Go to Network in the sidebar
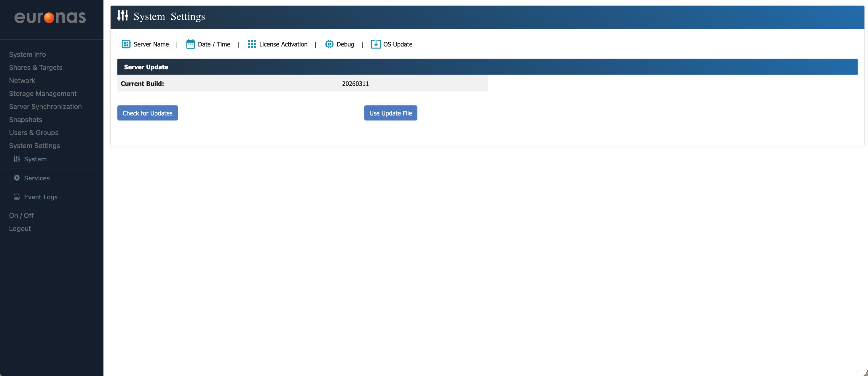This screenshot has width=868, height=376. point(22,81)
